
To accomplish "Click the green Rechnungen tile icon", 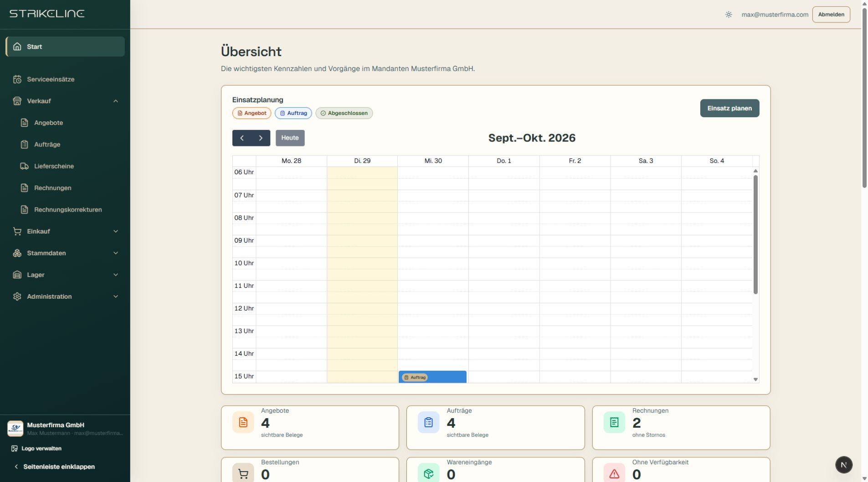I will click(x=614, y=422).
